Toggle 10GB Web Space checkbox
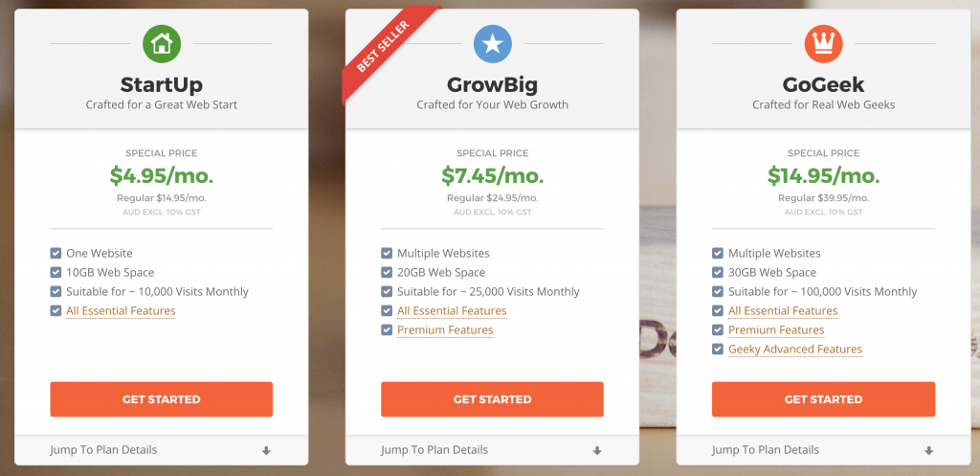Viewport: 980px width, 476px height. [x=56, y=273]
